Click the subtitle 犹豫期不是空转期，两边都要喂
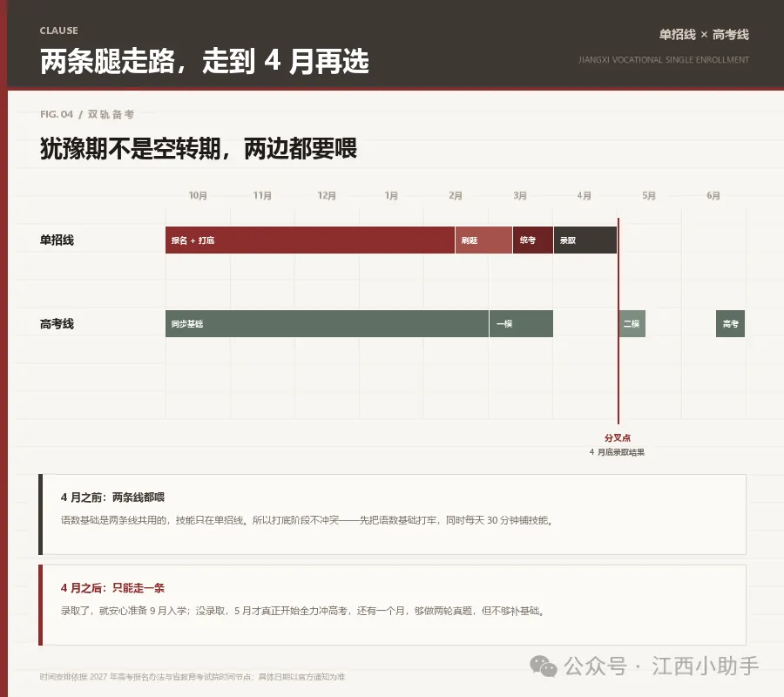784x697 pixels. coord(199,148)
